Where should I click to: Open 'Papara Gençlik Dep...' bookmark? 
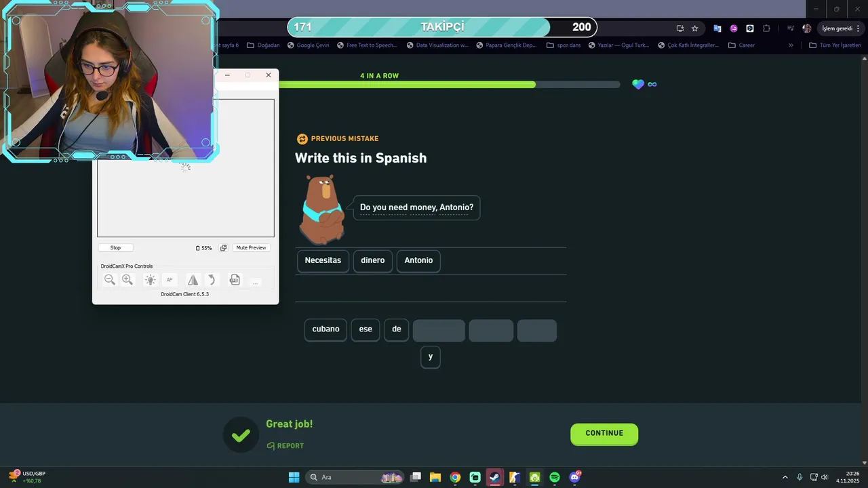[x=507, y=45]
